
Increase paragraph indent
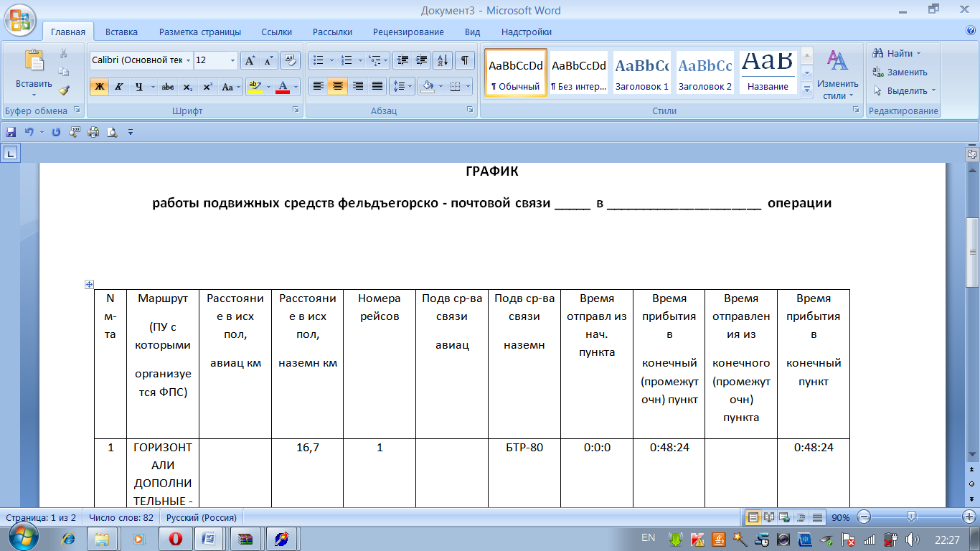[422, 60]
